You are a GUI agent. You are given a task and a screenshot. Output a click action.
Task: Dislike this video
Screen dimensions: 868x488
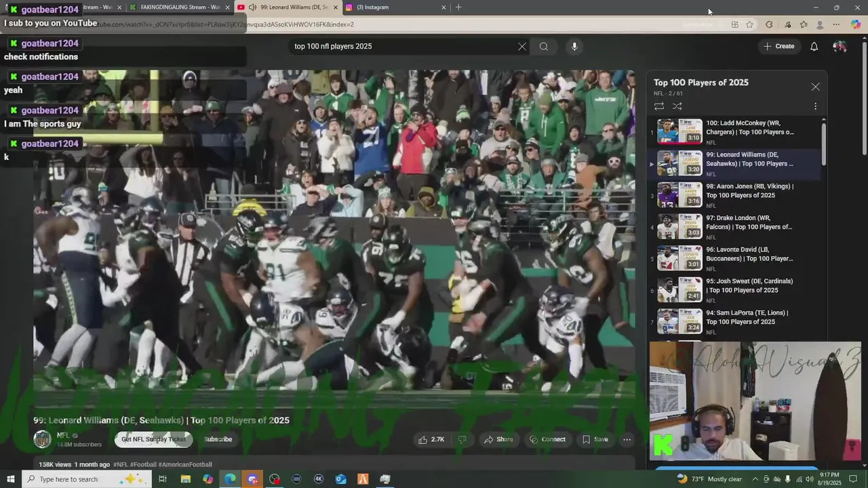point(462,439)
